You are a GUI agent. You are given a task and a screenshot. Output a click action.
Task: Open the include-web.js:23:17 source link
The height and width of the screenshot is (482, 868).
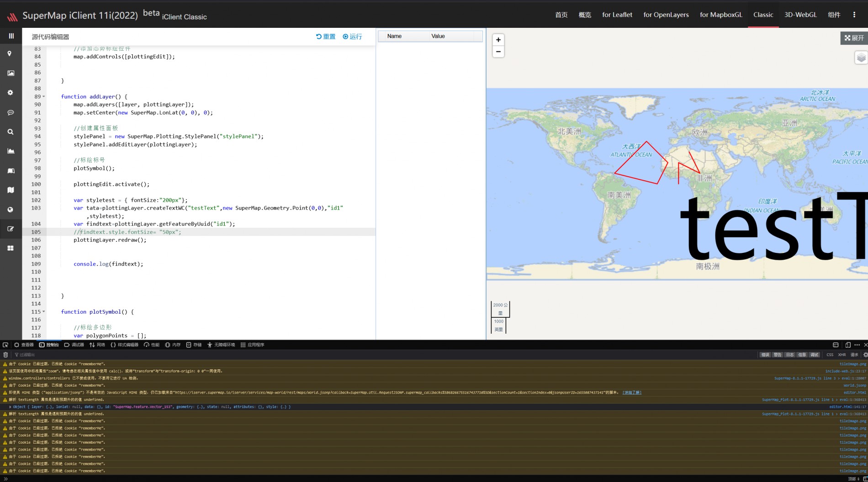tap(846, 372)
